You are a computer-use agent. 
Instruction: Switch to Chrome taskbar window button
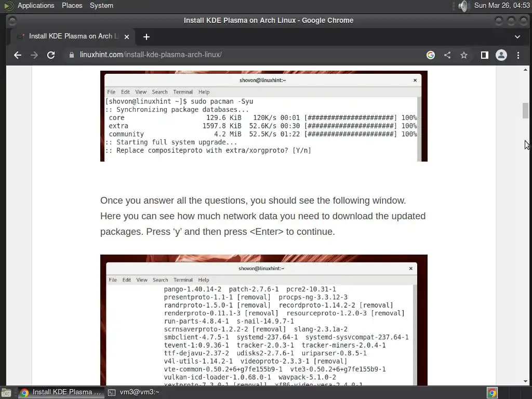61,392
